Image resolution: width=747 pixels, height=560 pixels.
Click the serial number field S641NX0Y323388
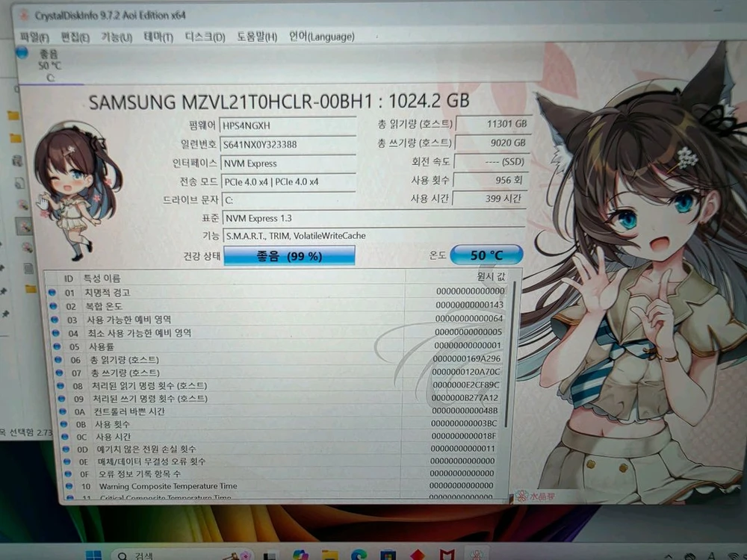point(288,144)
